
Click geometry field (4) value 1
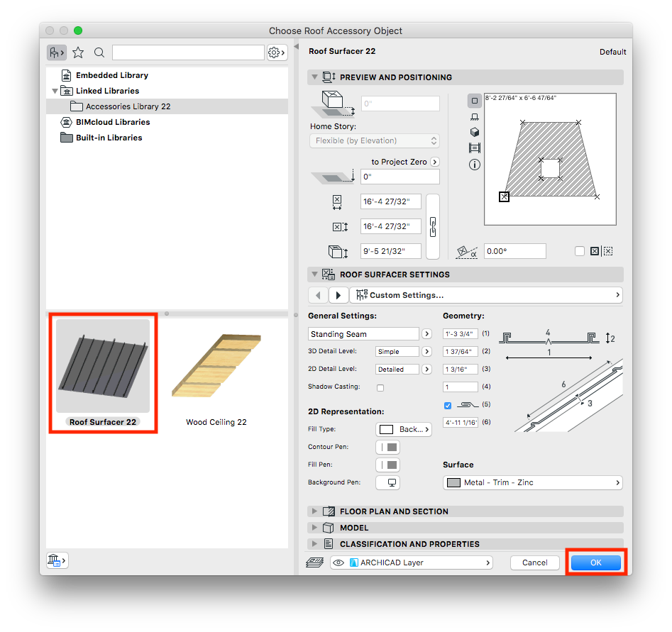coord(460,387)
